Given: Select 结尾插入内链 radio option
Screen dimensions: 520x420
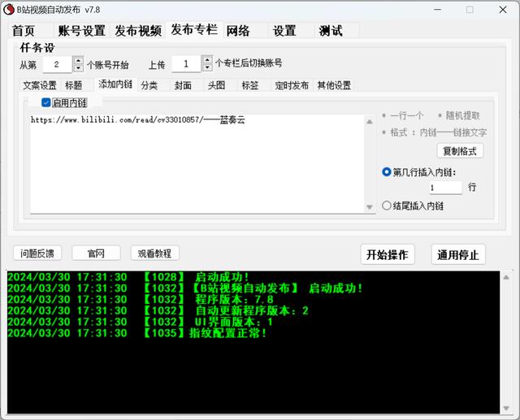Looking at the screenshot, I should tap(387, 206).
